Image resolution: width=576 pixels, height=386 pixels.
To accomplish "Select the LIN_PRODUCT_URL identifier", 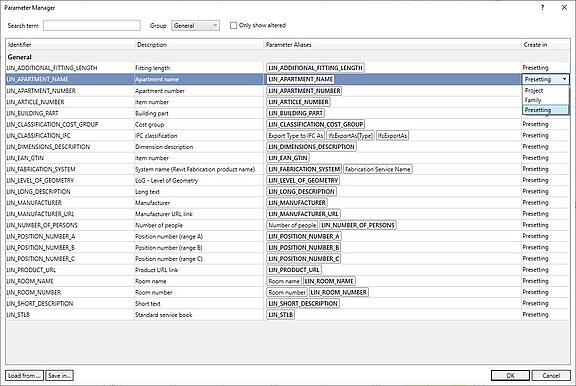I will point(31,270).
